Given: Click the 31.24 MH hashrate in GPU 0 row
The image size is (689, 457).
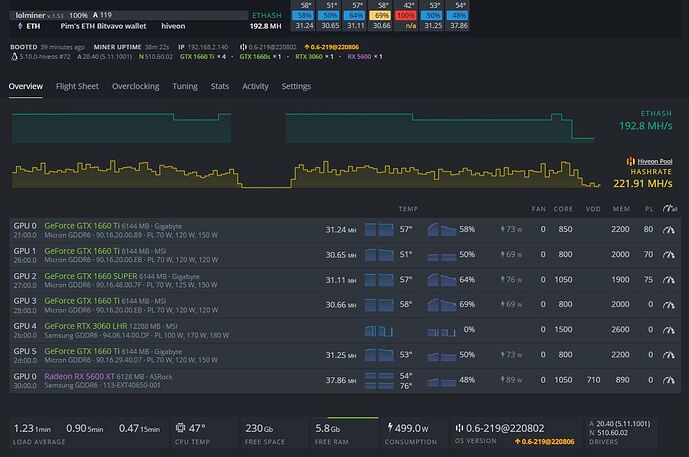Looking at the screenshot, I should [341, 229].
